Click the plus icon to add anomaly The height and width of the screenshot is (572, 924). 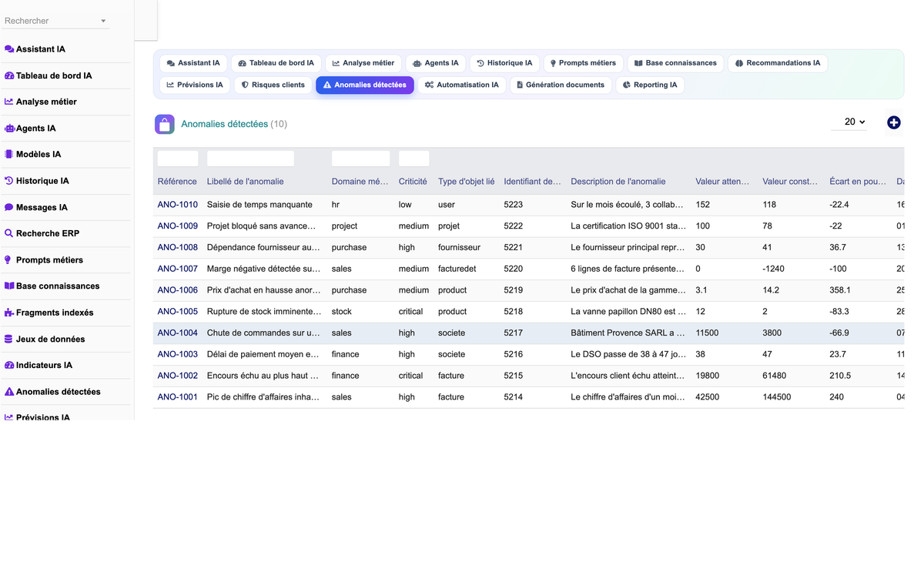[x=893, y=122]
